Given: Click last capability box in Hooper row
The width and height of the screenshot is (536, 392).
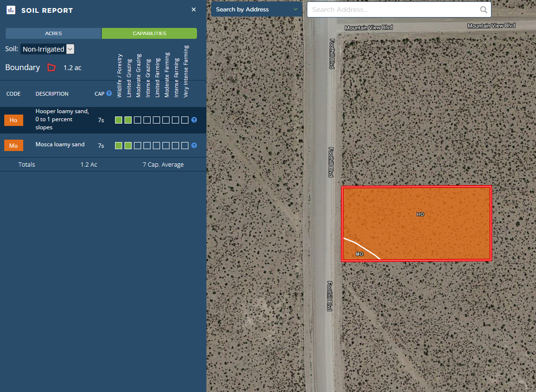Looking at the screenshot, I should pos(185,120).
